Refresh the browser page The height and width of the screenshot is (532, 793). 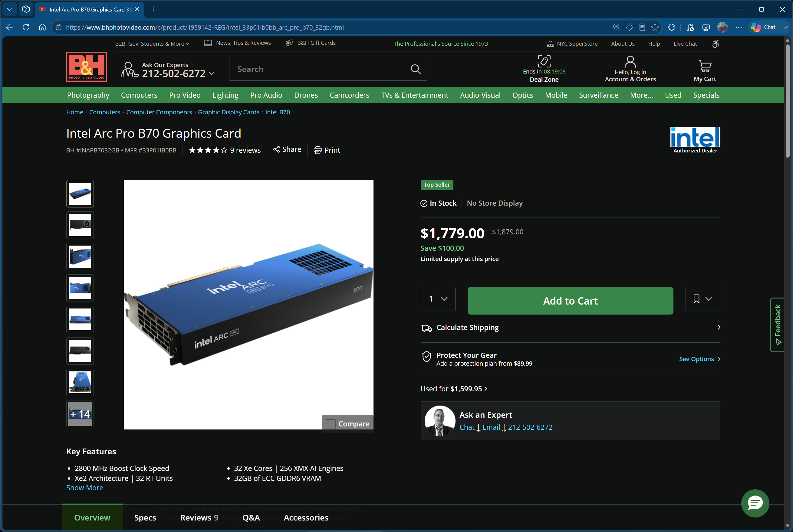click(26, 27)
